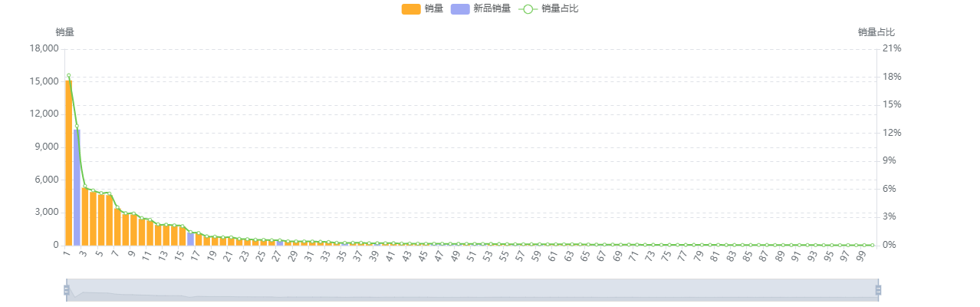Viewport: 980px width, 307px height.
Task: Toggle the 销量 legend series
Action: 422,8
